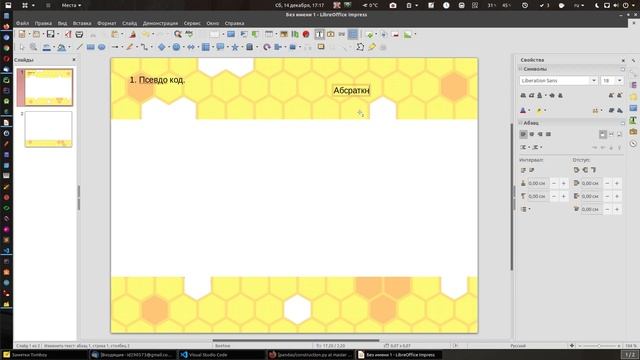Choose the Select arrow tool

click(22, 47)
